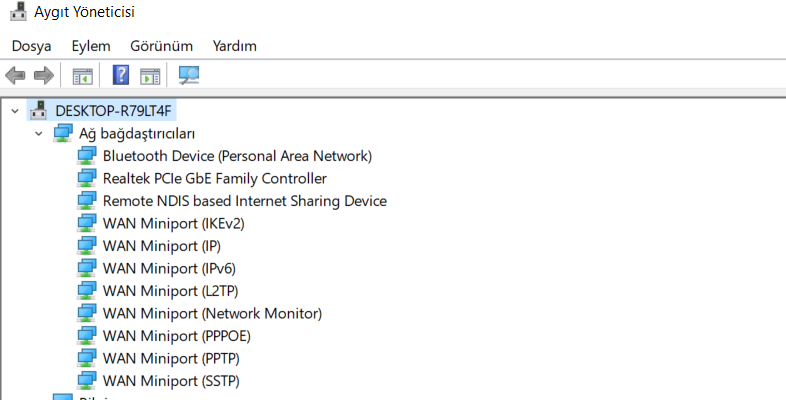Open the Dosya menu
The height and width of the screenshot is (400, 786).
(31, 46)
